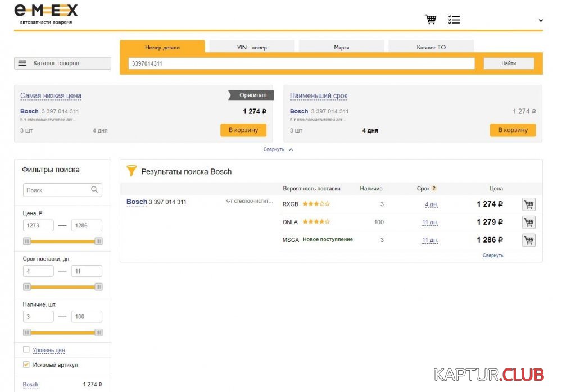Switch to the VIN - номер tab
Screen dimensions: 562x392
[x=252, y=48]
